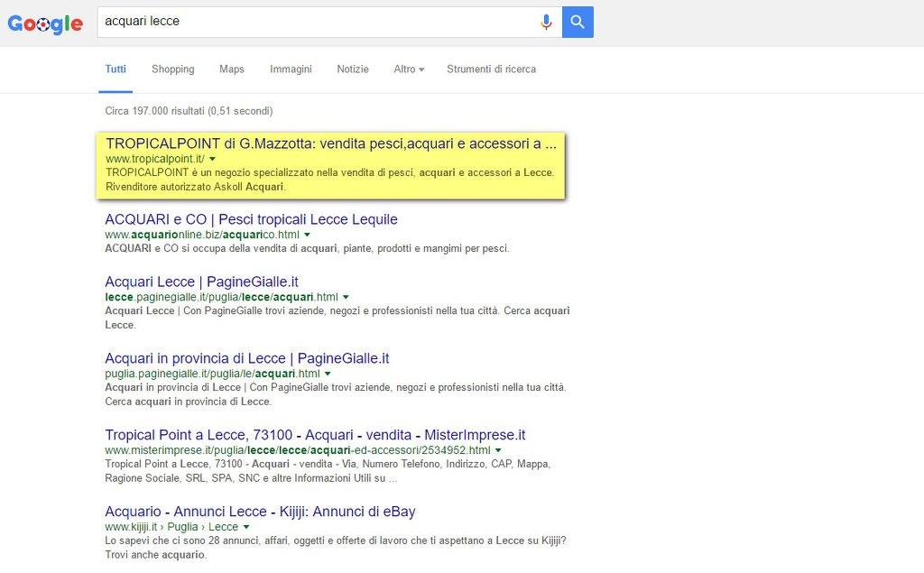Click the misterimprese.it green URL text
The width and height of the screenshot is (924, 573).
pos(298,450)
